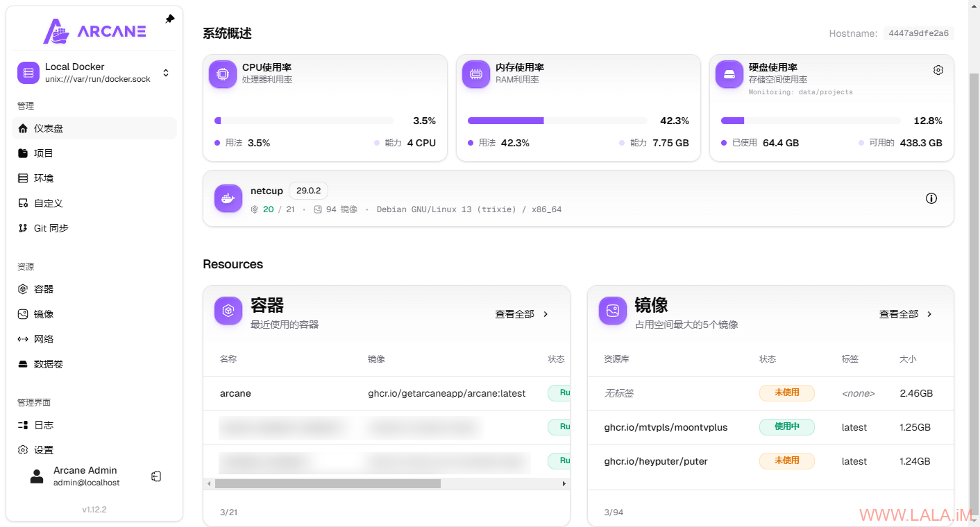
Task: Click the pin sidebar icon
Action: tap(170, 19)
